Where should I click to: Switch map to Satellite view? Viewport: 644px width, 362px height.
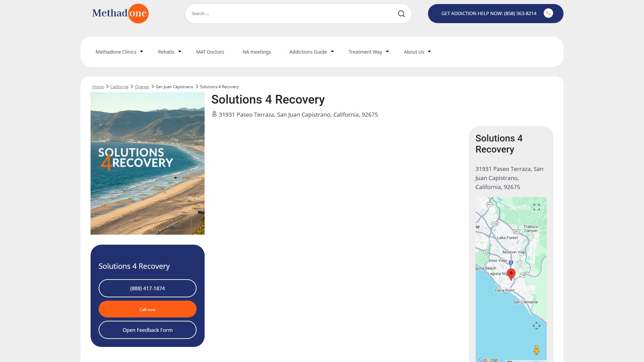[519, 207]
